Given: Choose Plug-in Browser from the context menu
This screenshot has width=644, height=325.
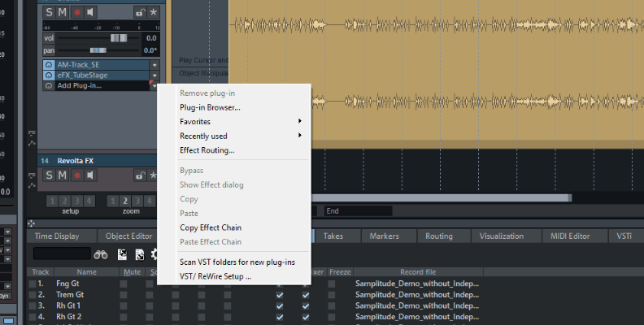Looking at the screenshot, I should click(210, 107).
